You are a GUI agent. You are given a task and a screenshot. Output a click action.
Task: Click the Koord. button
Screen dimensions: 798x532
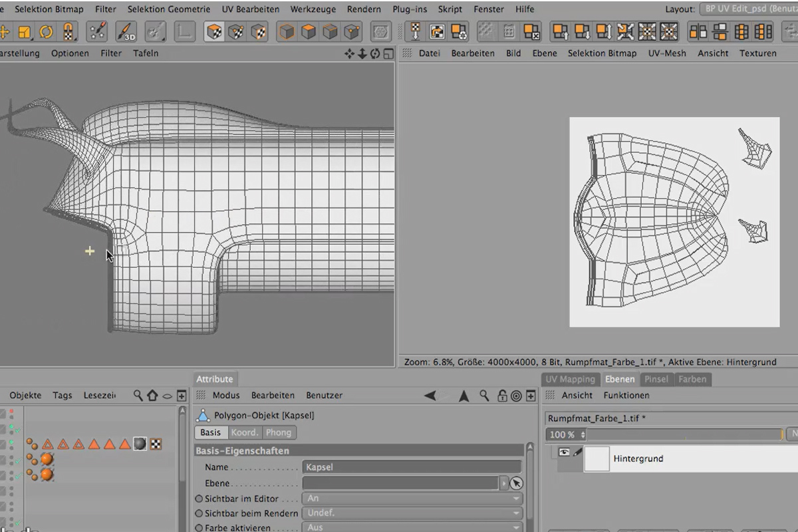point(244,432)
